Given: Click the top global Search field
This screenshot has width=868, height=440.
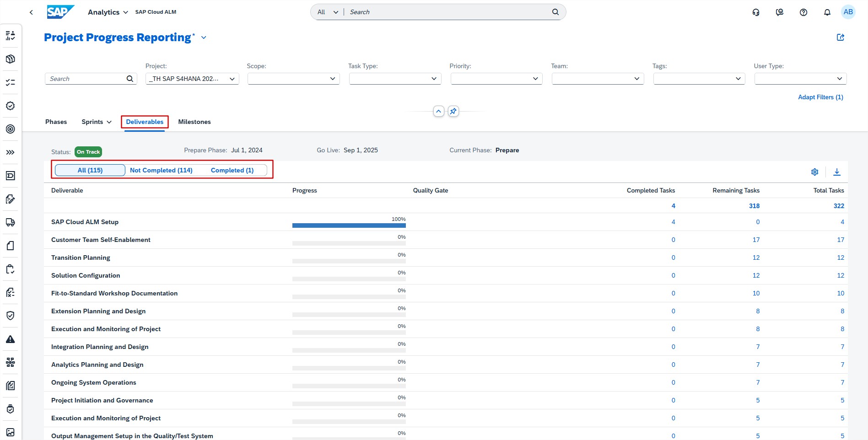Looking at the screenshot, I should click(448, 12).
